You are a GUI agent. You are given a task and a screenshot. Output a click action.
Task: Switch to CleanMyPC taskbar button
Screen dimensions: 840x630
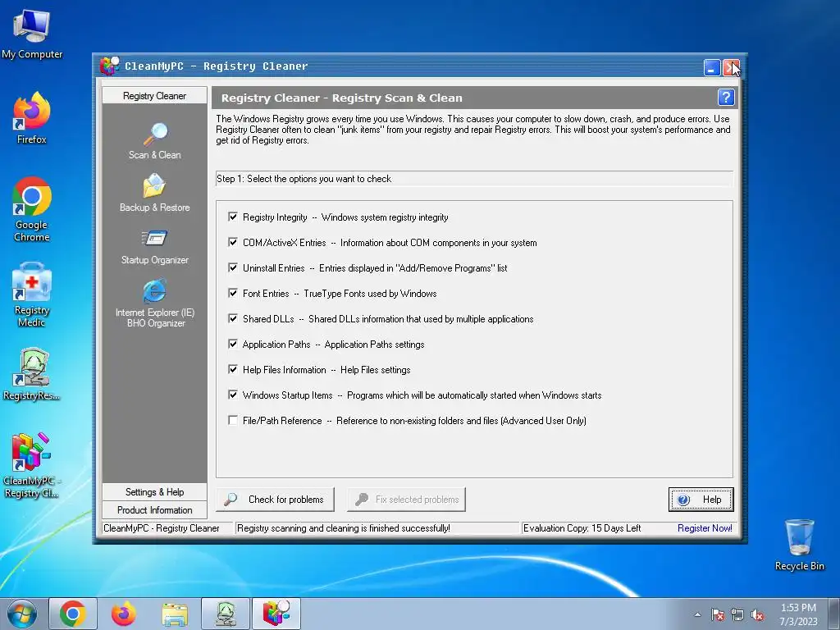[x=276, y=614]
